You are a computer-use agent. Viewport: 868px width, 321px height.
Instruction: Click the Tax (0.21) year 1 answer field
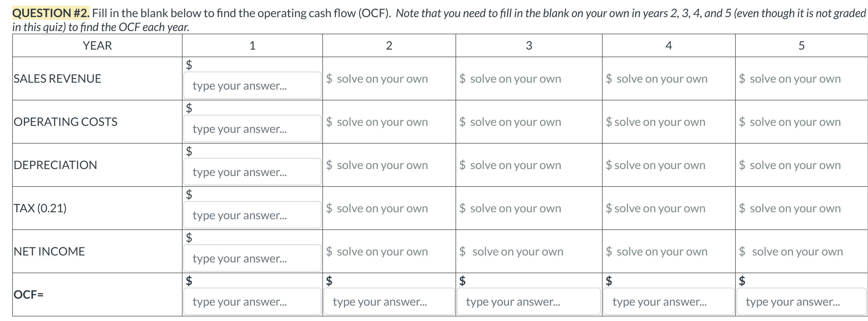(252, 215)
